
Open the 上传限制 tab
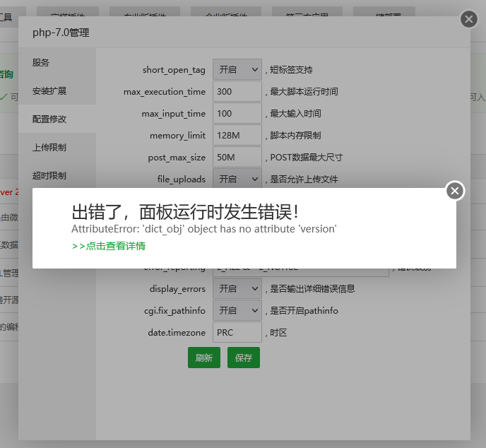coord(57,147)
